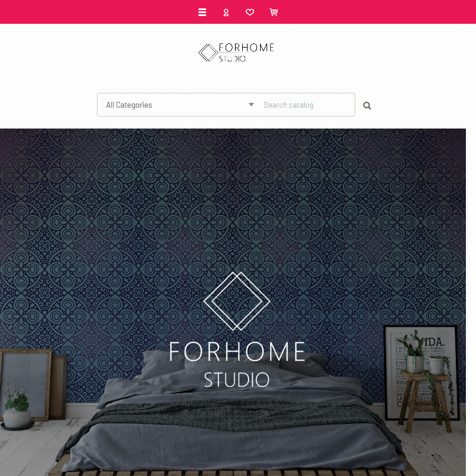
Task: Click the large diamond emblem on banner
Action: click(x=237, y=301)
